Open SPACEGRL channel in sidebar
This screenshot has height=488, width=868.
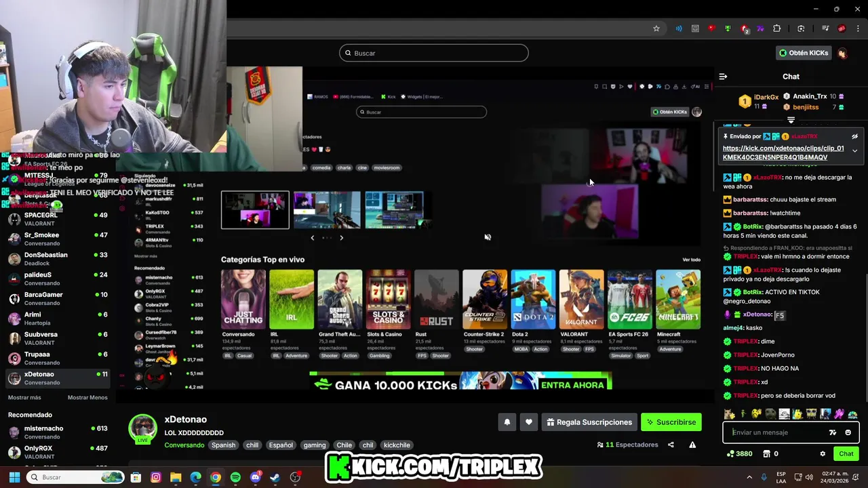[x=58, y=219]
